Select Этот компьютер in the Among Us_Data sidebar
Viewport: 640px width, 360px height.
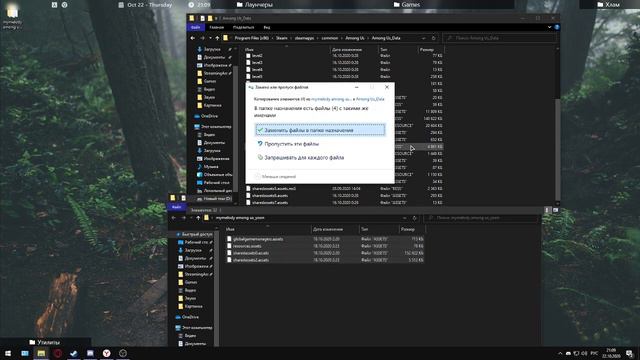coord(214,127)
